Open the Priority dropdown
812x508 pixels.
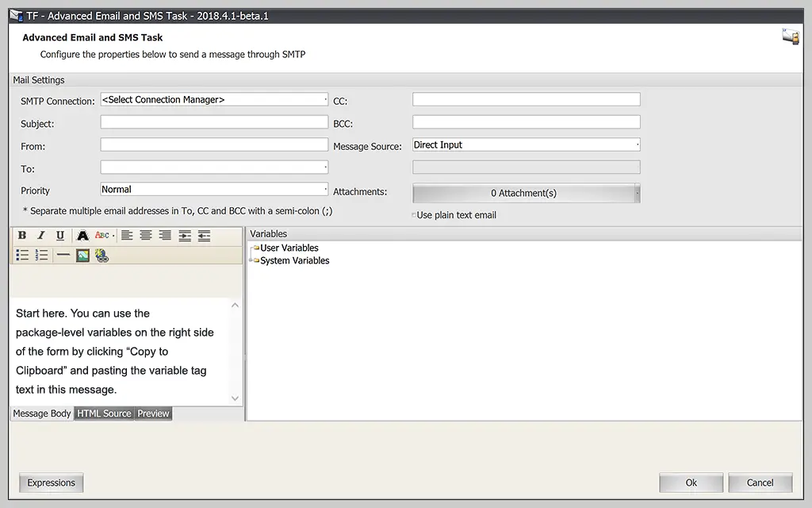(x=324, y=190)
